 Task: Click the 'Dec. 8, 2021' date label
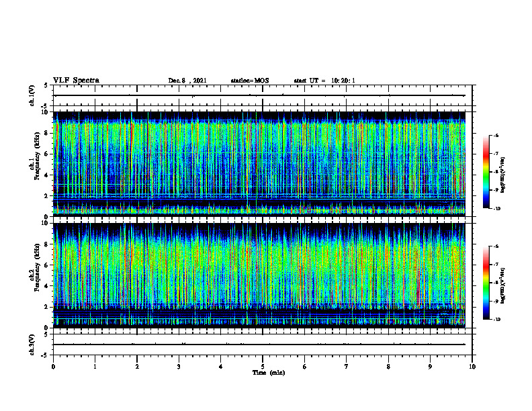click(x=187, y=81)
